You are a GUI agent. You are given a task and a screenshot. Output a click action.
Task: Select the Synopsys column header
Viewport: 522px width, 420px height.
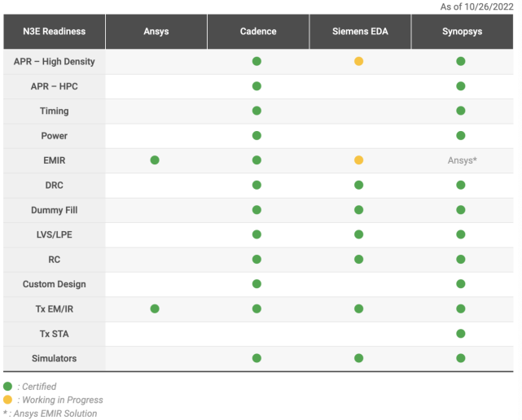(x=462, y=32)
